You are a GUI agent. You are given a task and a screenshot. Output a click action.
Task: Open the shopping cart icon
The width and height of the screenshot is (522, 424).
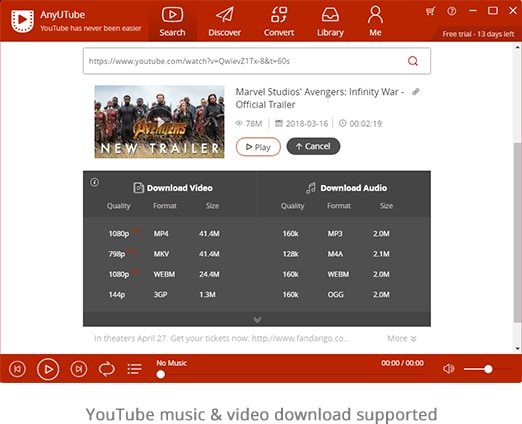430,11
